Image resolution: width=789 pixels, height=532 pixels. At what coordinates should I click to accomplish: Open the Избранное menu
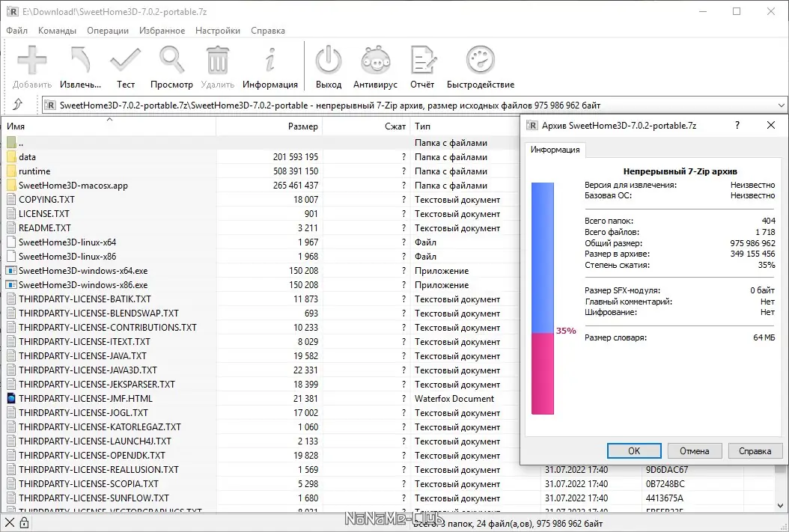point(162,31)
